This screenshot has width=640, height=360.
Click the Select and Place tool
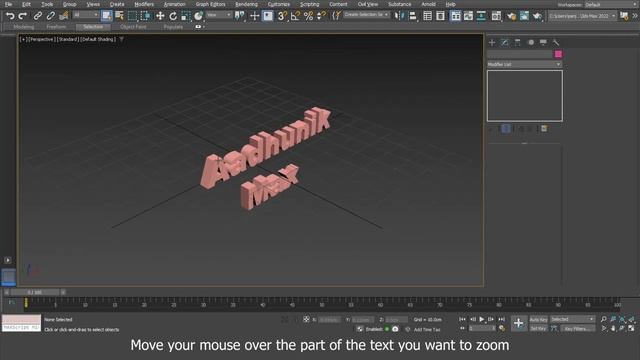(199, 16)
